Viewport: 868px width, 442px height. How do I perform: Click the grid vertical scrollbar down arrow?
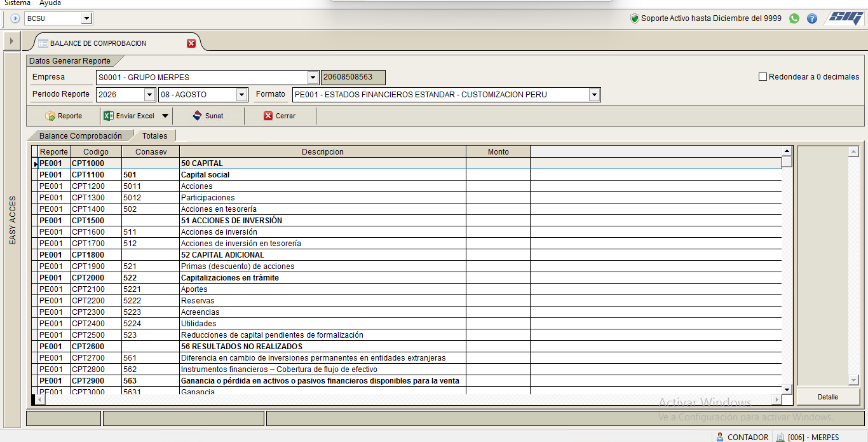(x=787, y=389)
